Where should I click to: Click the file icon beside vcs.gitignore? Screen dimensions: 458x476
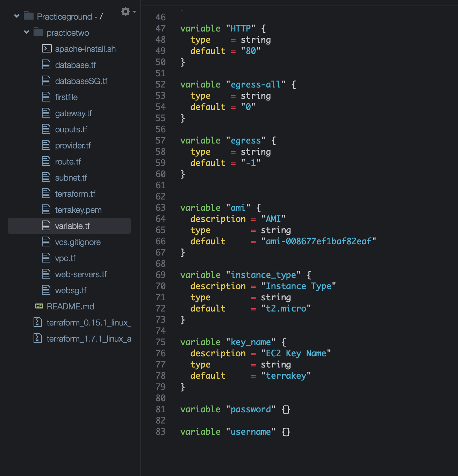(x=46, y=242)
